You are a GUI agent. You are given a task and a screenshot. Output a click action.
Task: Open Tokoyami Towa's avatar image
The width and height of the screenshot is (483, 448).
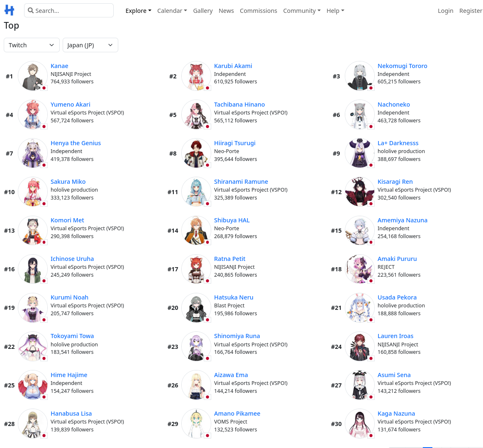(33, 346)
